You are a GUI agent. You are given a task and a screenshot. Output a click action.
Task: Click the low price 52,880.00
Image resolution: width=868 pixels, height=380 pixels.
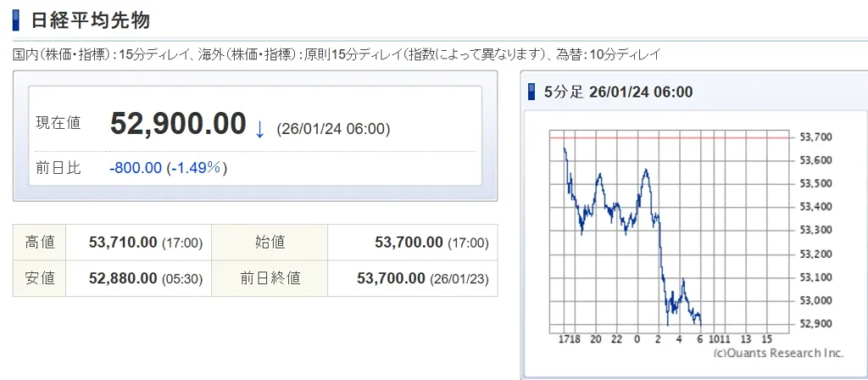pyautogui.click(x=123, y=277)
